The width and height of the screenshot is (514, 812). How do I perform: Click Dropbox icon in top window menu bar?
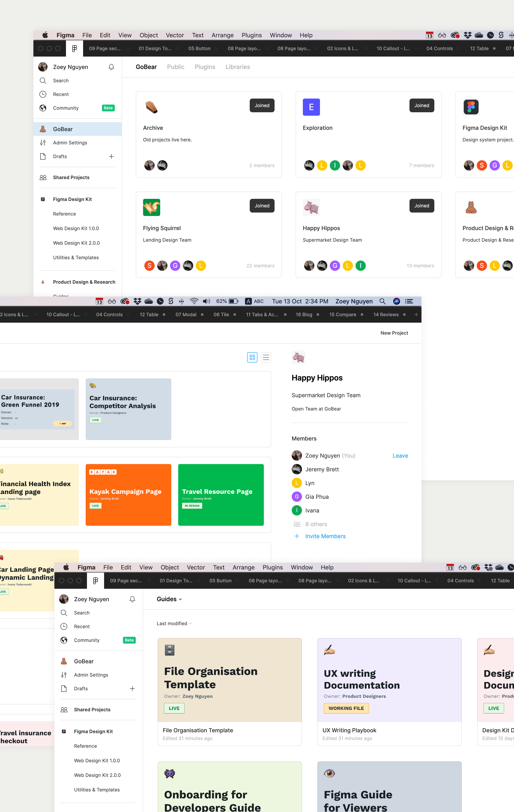click(468, 35)
